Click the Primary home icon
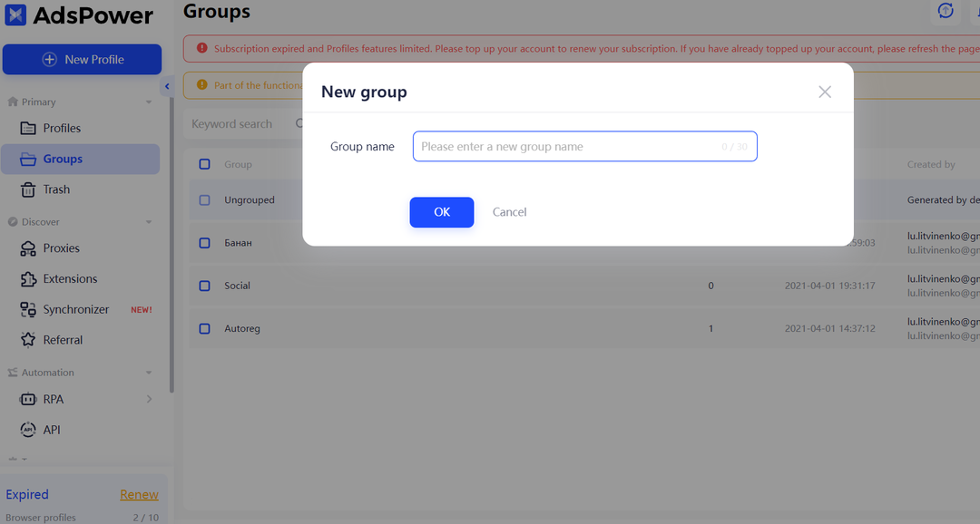Screen dimensions: 980x524 pos(13,102)
